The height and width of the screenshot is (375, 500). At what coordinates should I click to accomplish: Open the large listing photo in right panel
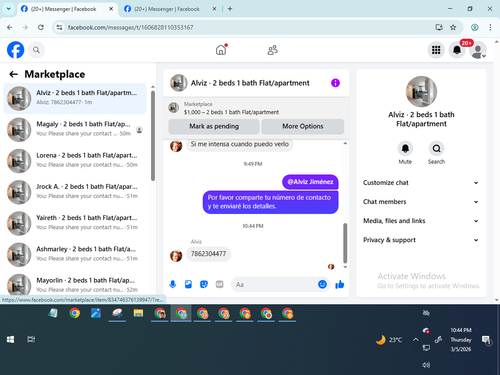[x=421, y=92]
